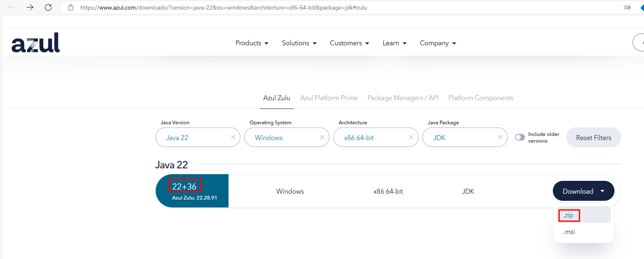Screen dimensions: 644x259
Task: Reload the page with refresh icon
Action: point(48,7)
